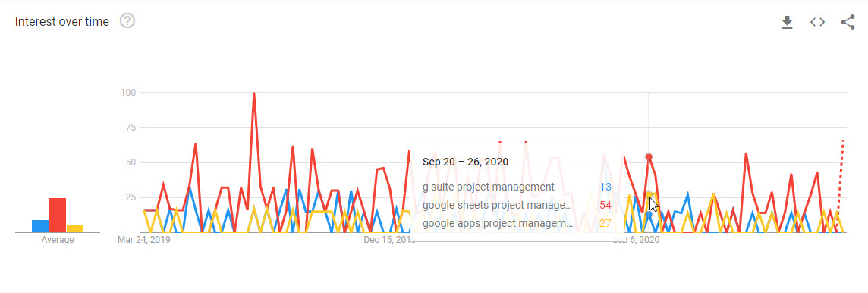Download the chart data as CSV
Screen dimensions: 868x293
787,22
